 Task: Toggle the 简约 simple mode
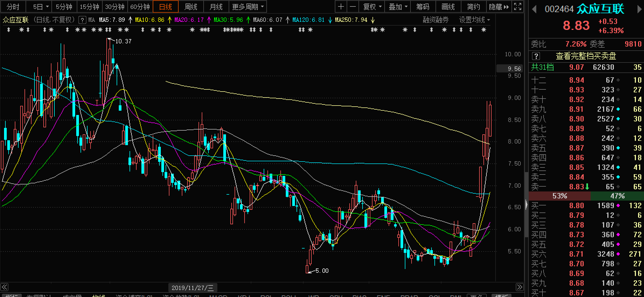(474, 7)
